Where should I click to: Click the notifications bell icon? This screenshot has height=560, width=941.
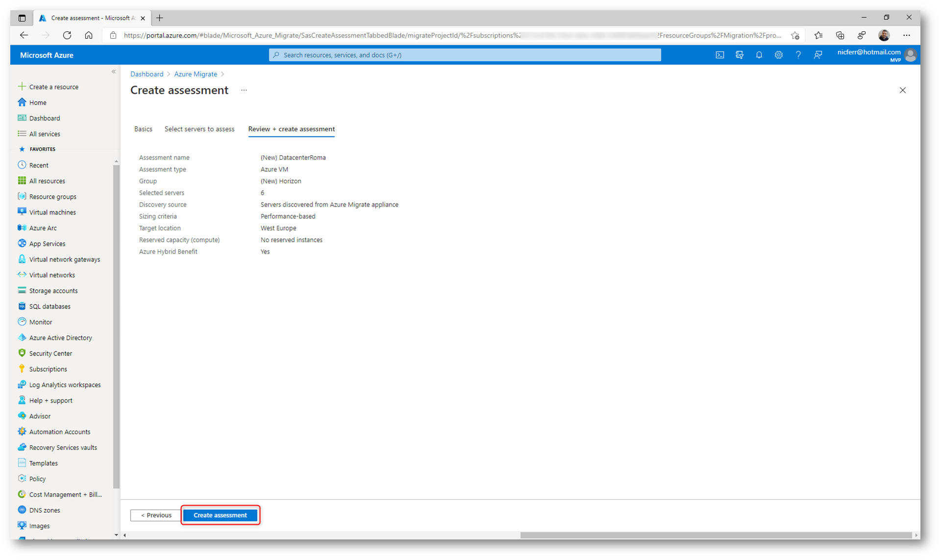(759, 55)
